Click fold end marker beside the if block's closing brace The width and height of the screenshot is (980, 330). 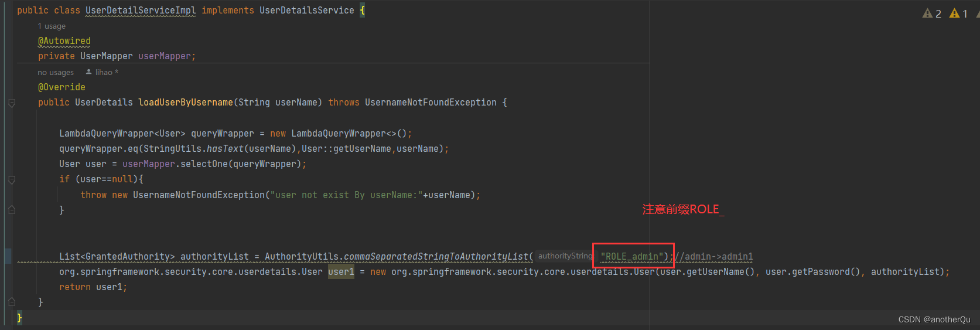click(12, 210)
